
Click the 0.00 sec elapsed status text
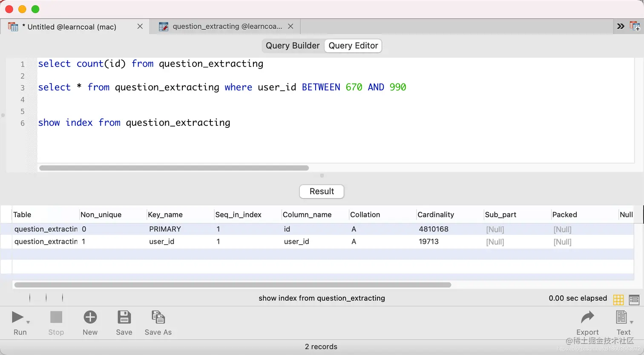pyautogui.click(x=578, y=298)
